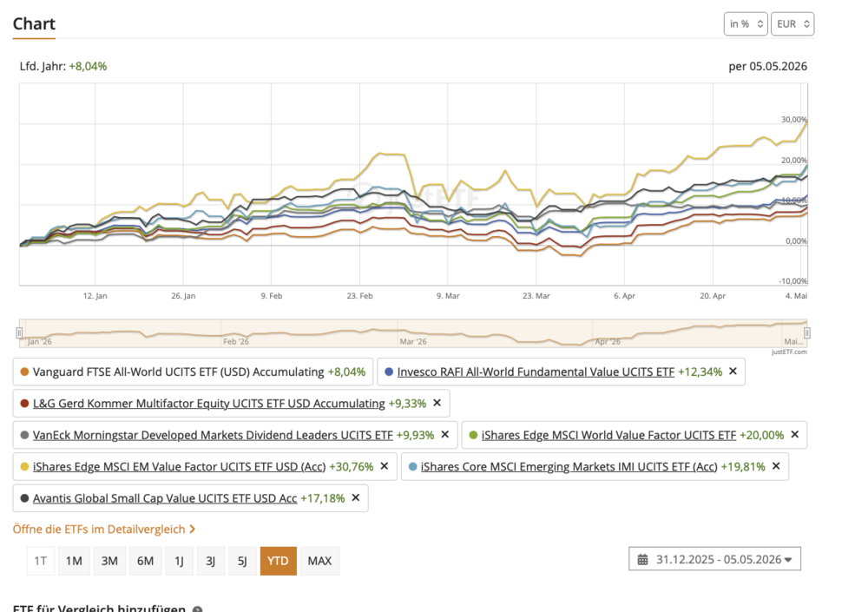Select the MAX time range
The height and width of the screenshot is (612, 868).
coord(319,561)
